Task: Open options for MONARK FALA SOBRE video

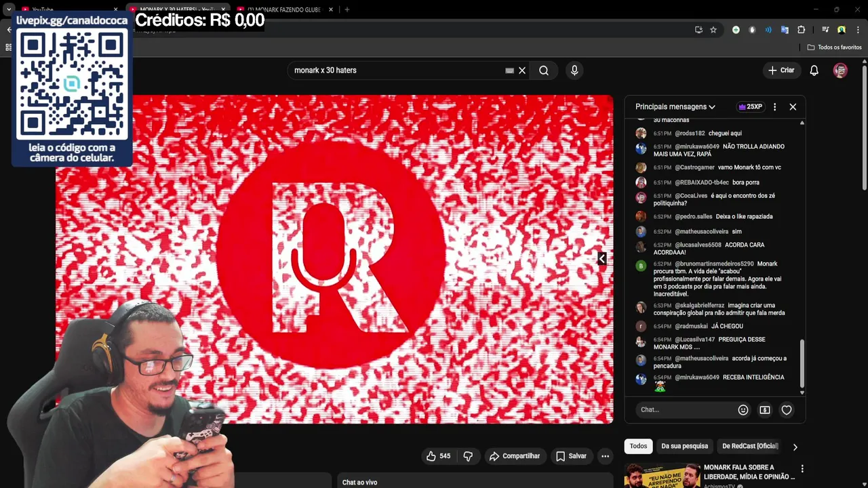Action: [x=802, y=468]
